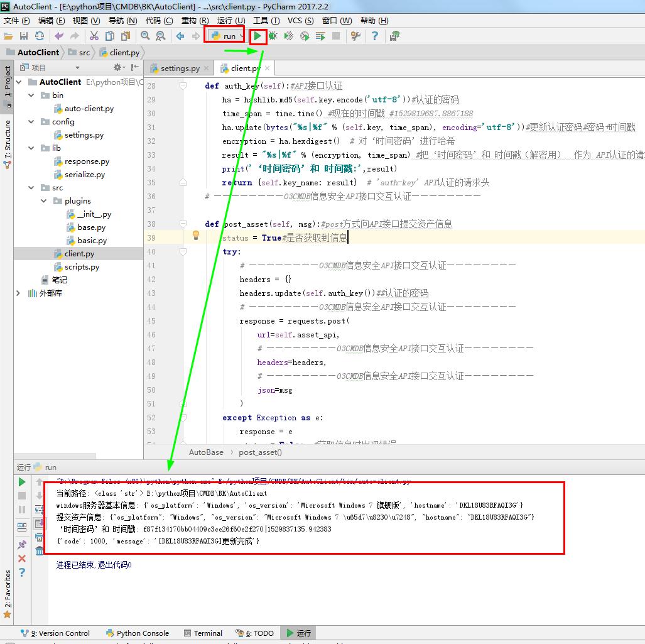Collapse the src folder
Viewport: 645px width, 644px height.
pos(31,188)
